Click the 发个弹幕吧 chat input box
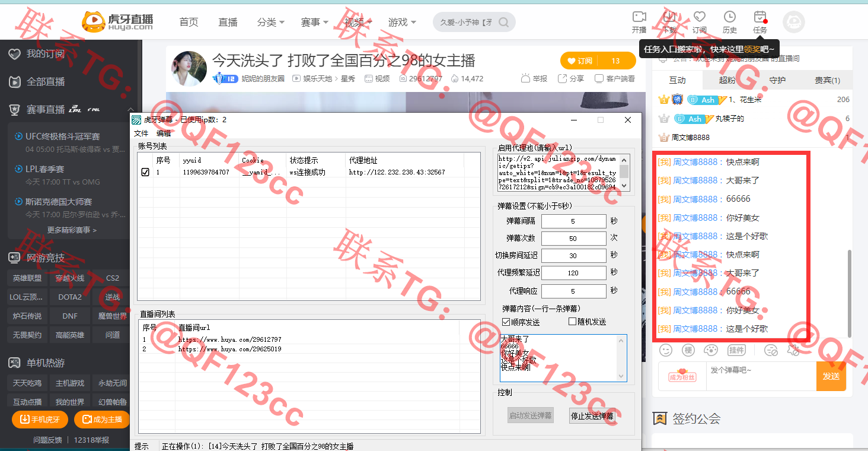The image size is (868, 451). (761, 376)
